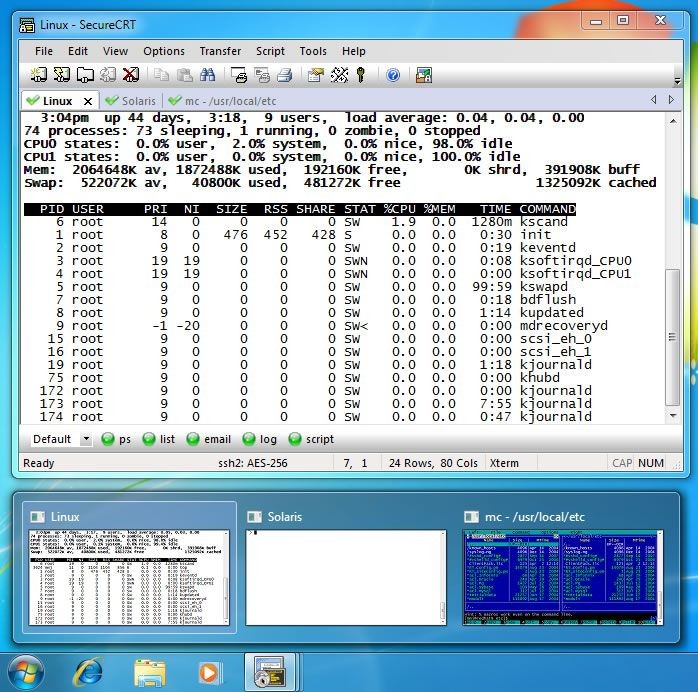Click the CAP status bar indicator

(x=622, y=463)
